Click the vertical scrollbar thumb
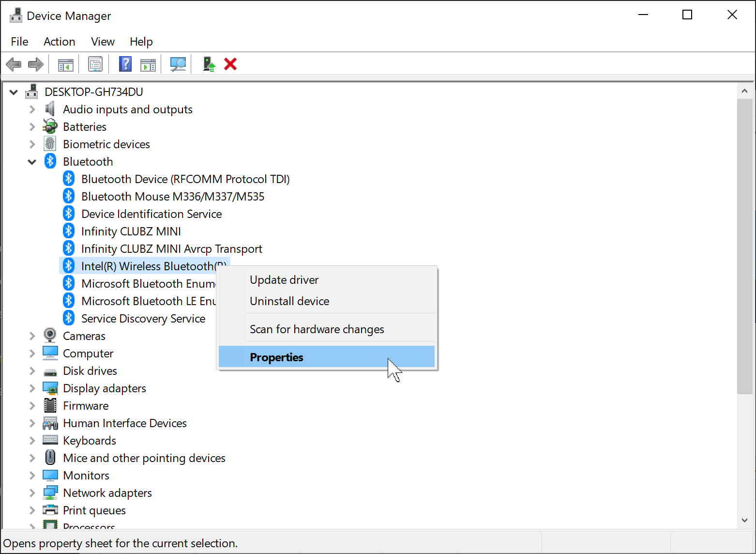Image resolution: width=756 pixels, height=554 pixels. click(744, 246)
